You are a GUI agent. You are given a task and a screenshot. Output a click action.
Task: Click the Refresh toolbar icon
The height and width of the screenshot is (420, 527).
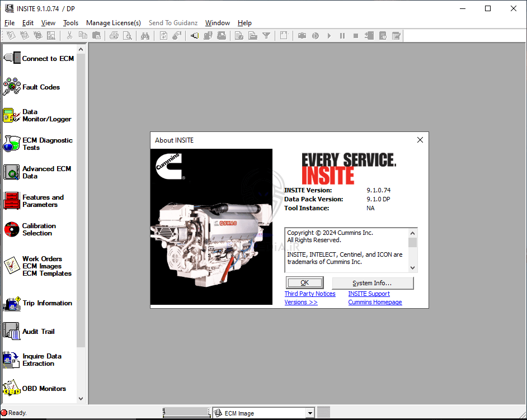pyautogui.click(x=164, y=36)
